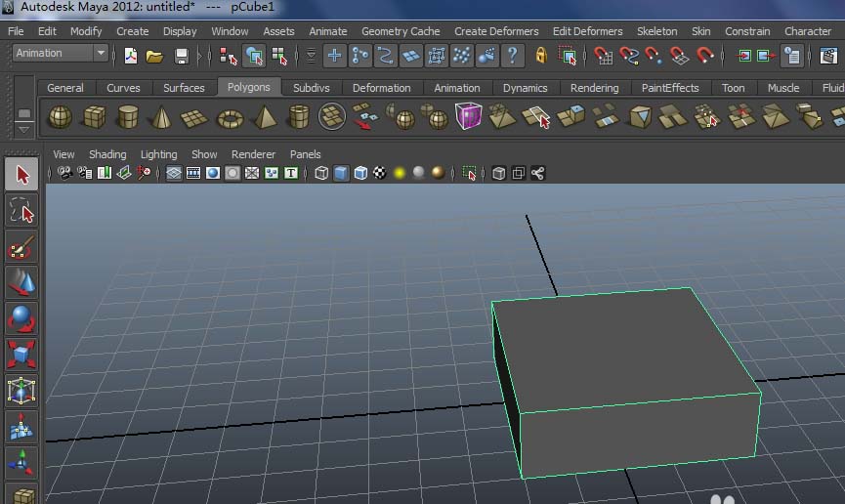Activate the Paint Selection tool

point(21,247)
